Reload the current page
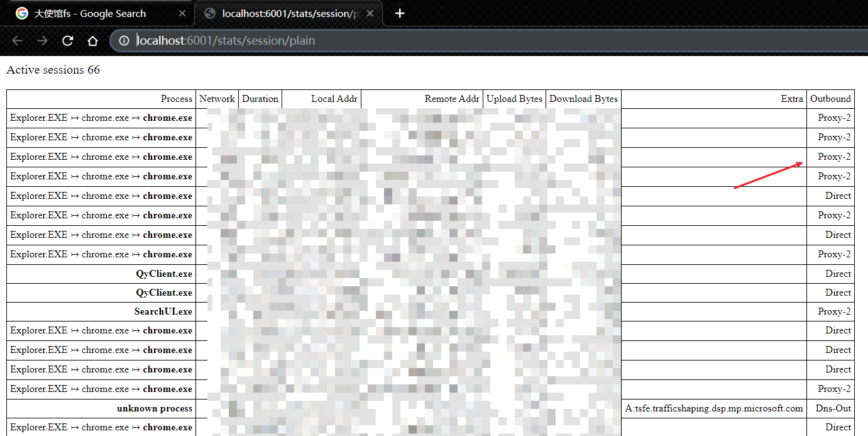The image size is (868, 436). point(67,41)
